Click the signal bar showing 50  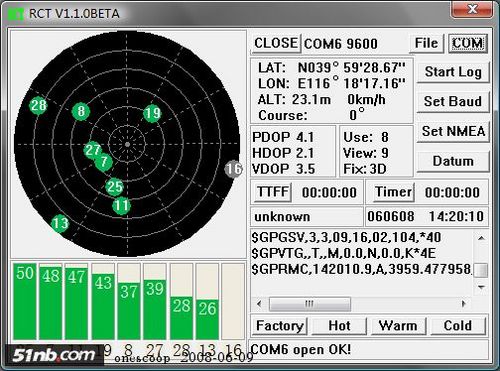click(x=25, y=301)
